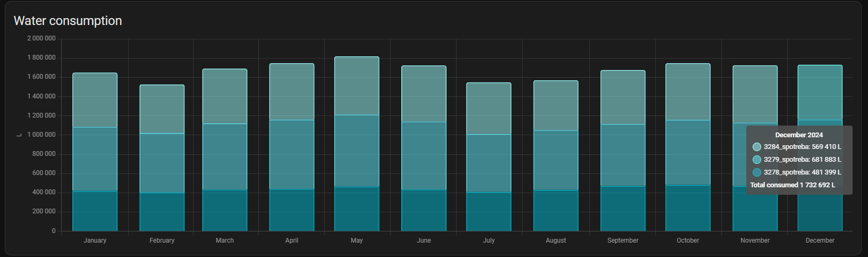Select the top segment of July bar
Image resolution: width=868 pixels, height=257 pixels.
[x=488, y=109]
